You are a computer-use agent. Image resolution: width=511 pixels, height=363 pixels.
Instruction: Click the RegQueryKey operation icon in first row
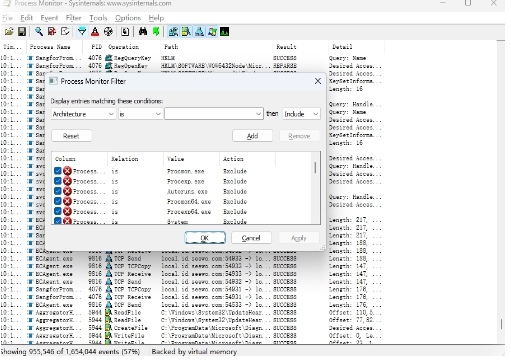coord(109,58)
